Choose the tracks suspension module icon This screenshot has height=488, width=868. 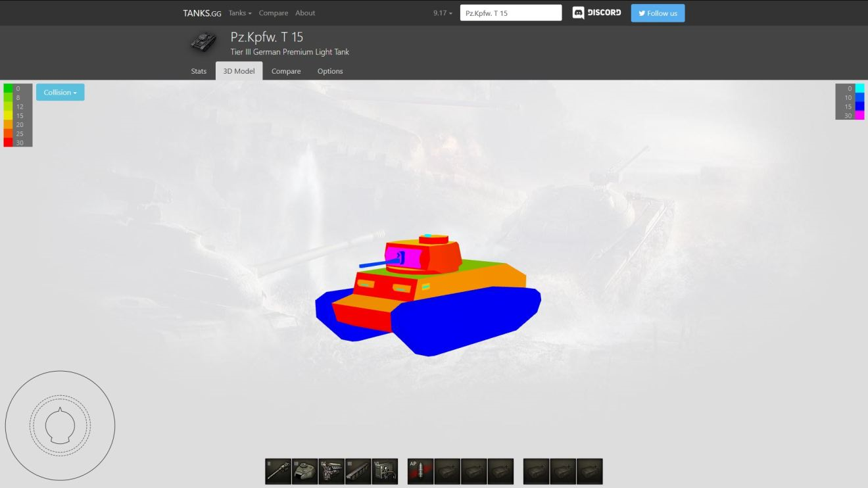click(x=358, y=472)
